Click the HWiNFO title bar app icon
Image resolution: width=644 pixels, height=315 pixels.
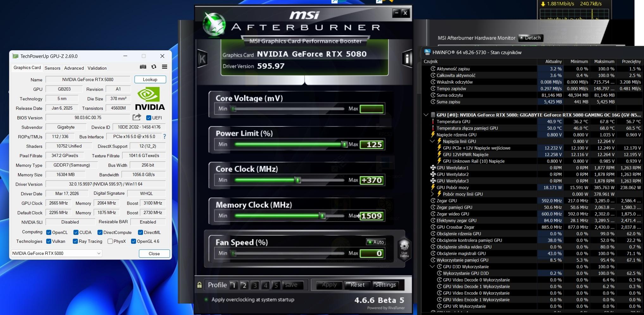click(427, 52)
